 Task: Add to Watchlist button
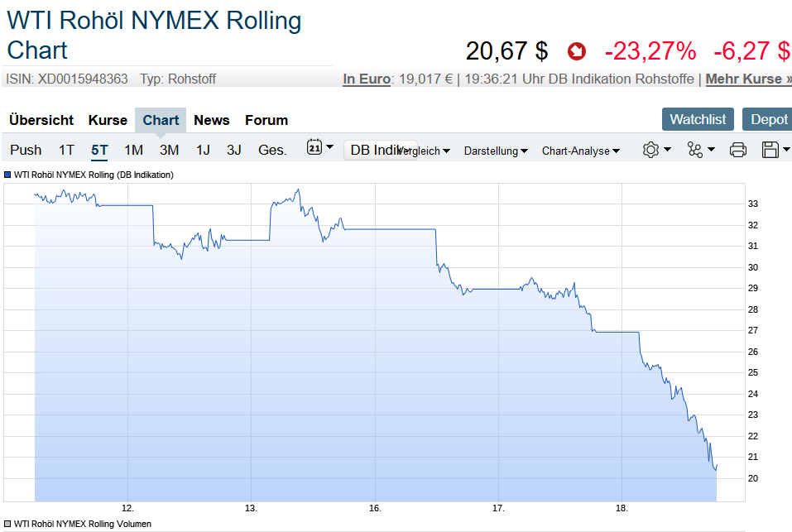click(698, 119)
